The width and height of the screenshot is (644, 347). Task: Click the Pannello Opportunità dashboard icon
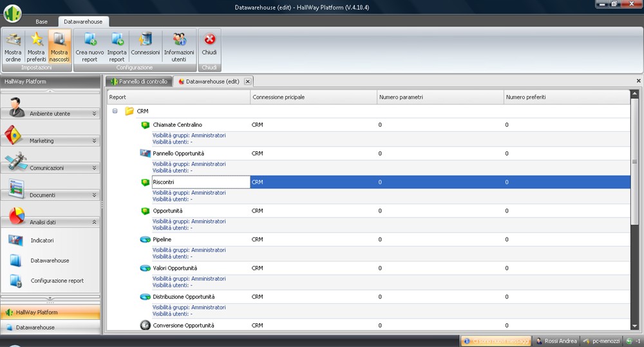pos(146,153)
